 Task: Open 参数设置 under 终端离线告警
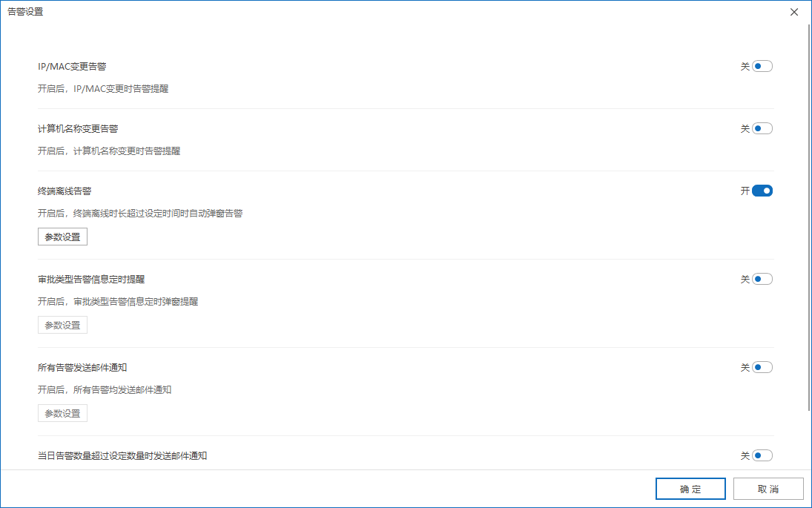tap(62, 237)
